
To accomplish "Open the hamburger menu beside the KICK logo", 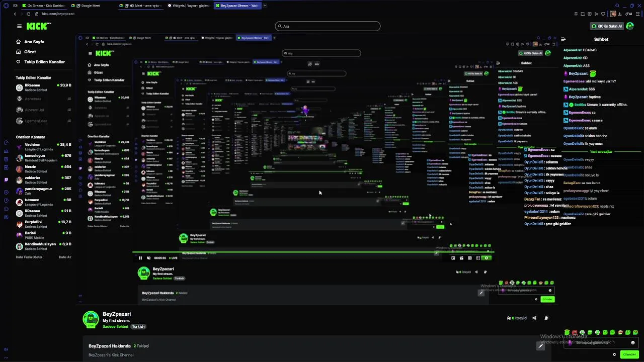I will [x=19, y=26].
